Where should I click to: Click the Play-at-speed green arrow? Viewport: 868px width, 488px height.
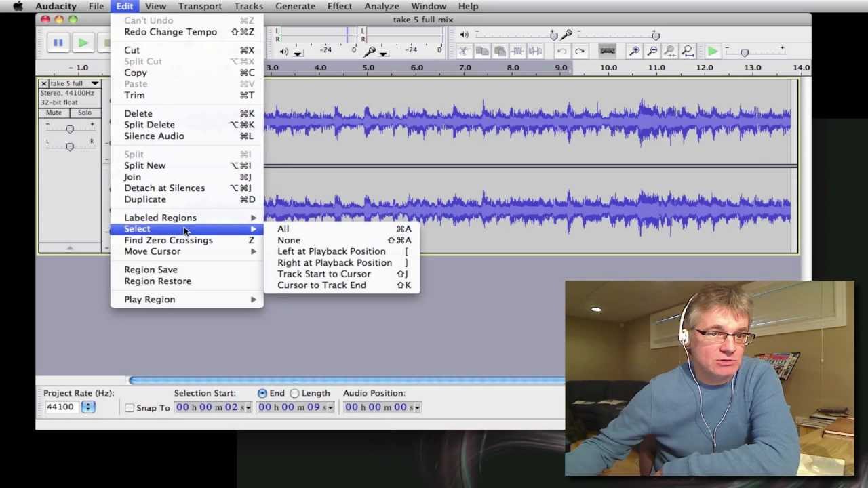click(x=712, y=52)
